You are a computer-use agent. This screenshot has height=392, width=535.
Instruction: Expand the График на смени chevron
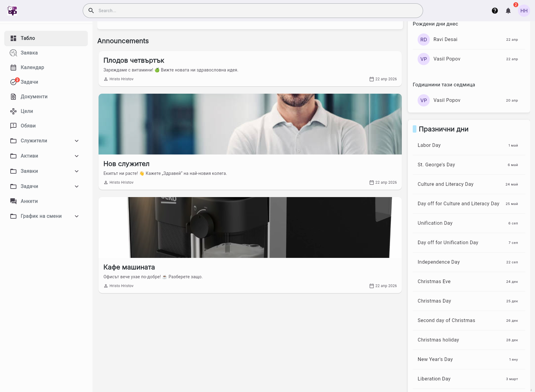(77, 216)
